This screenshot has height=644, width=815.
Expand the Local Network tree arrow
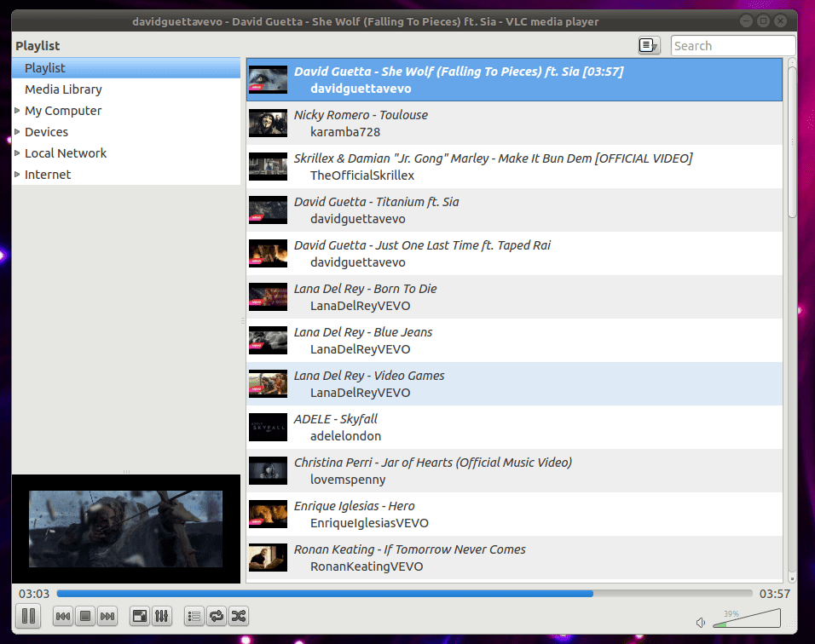tap(17, 153)
